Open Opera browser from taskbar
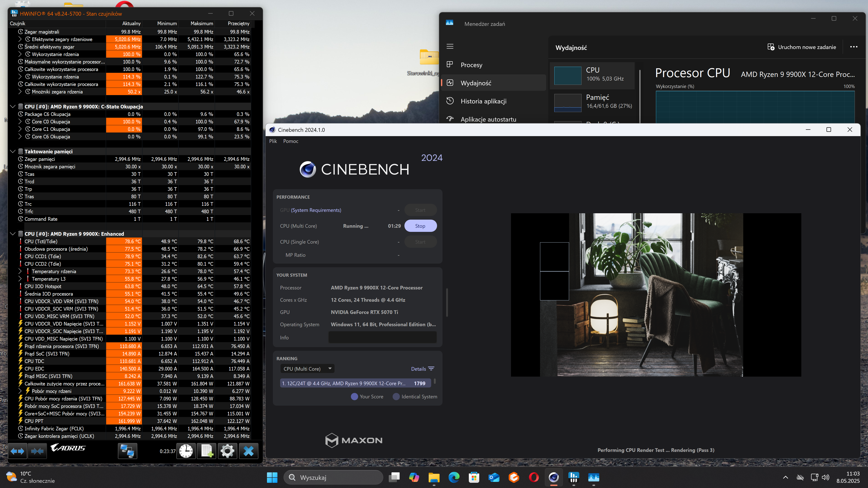This screenshot has height=488, width=868. pos(534,477)
